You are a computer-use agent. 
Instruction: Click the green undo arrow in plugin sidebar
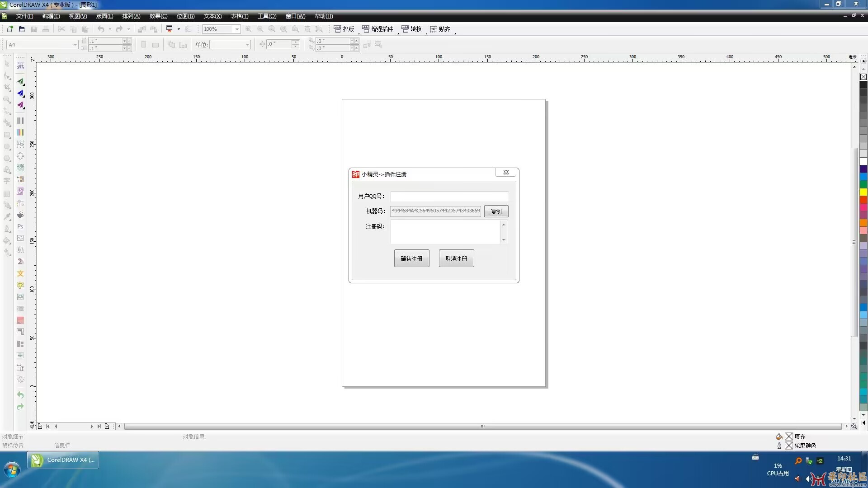pyautogui.click(x=20, y=395)
